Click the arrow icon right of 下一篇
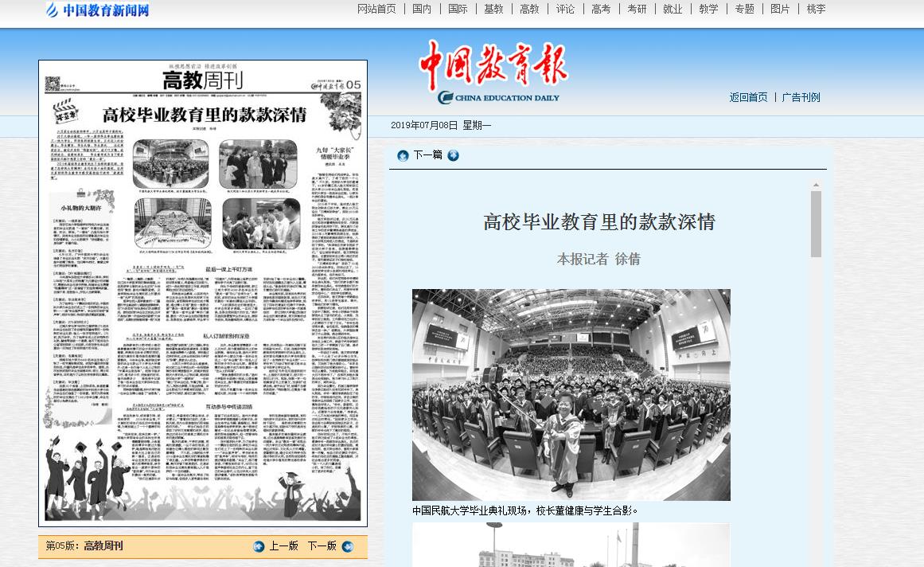 tap(453, 155)
